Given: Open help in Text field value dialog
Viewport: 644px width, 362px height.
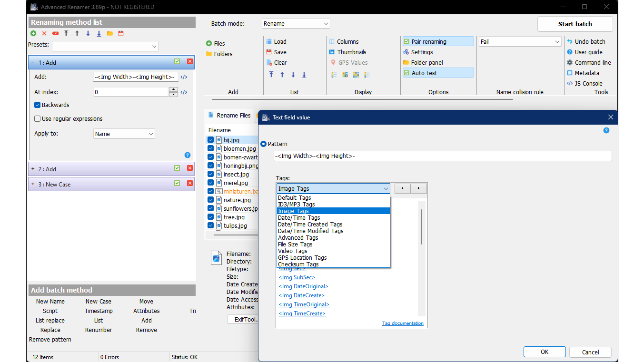Looking at the screenshot, I should tap(606, 130).
